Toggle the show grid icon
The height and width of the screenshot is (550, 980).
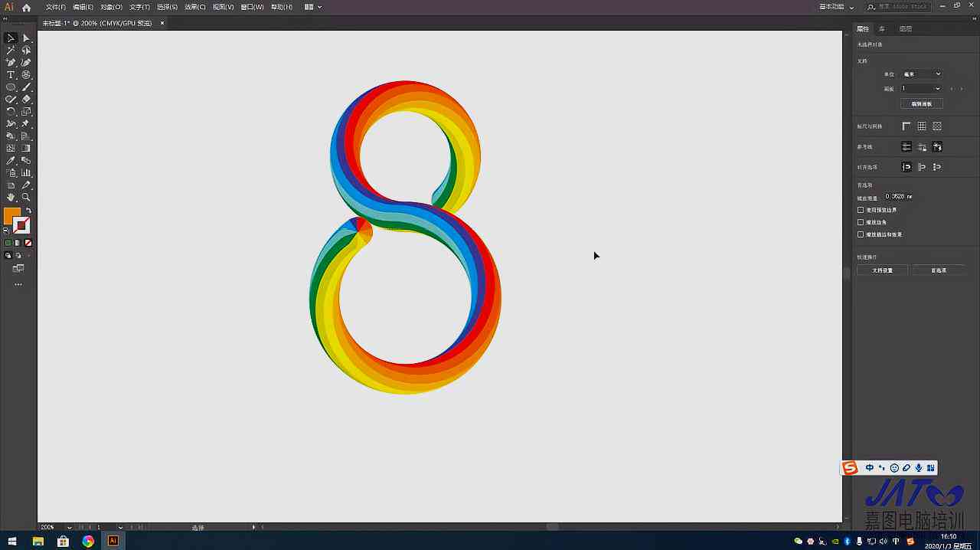pos(922,126)
